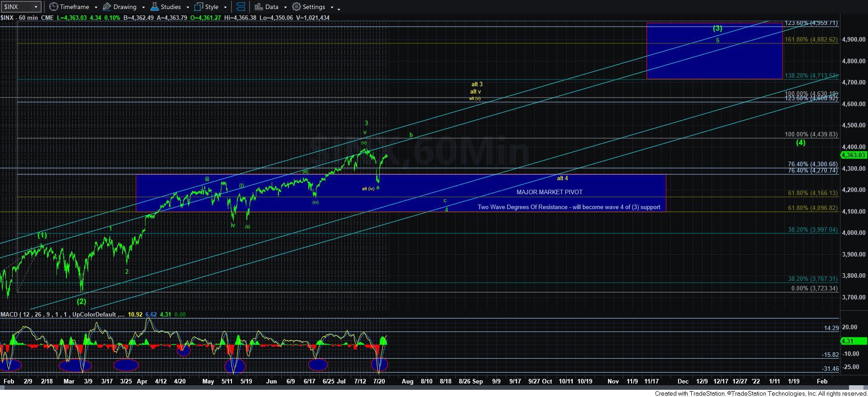This screenshot has height=397, width=868.
Task: Expand the Style dropdown arrow
Action: [x=225, y=7]
